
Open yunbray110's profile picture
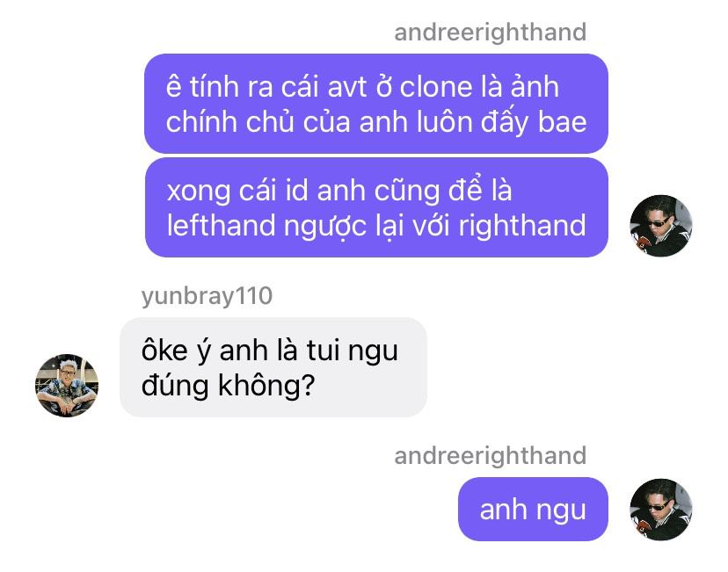[x=67, y=385]
